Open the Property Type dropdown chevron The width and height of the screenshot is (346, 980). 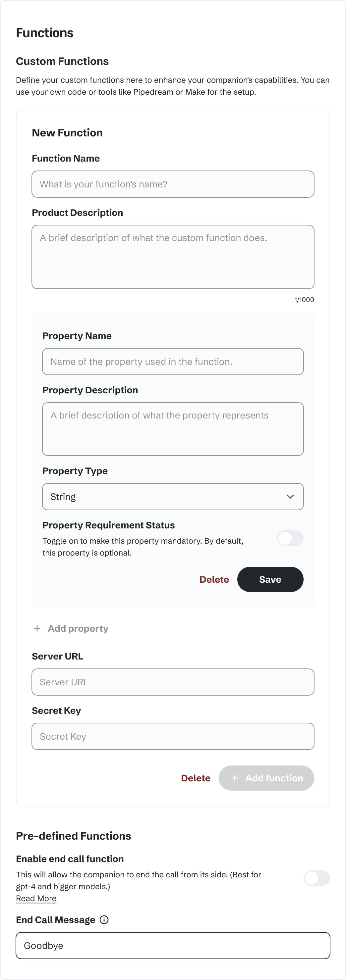[x=290, y=496]
